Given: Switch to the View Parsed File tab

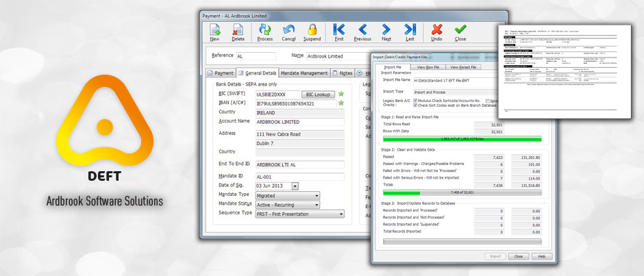Looking at the screenshot, I should (x=463, y=67).
